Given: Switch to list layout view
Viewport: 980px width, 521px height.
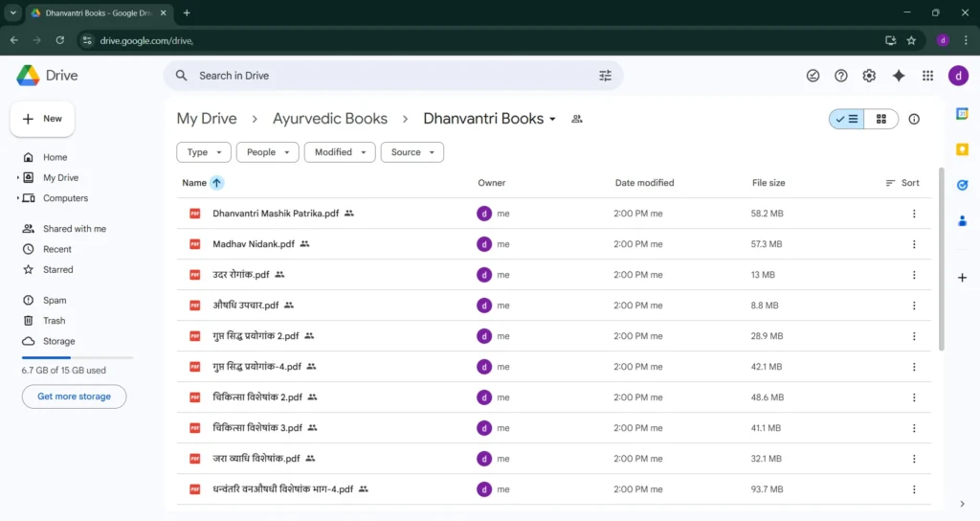Looking at the screenshot, I should (847, 119).
